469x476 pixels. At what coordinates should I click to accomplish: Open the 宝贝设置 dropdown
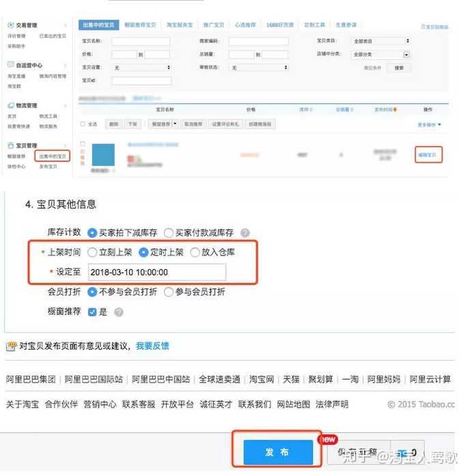coord(141,68)
